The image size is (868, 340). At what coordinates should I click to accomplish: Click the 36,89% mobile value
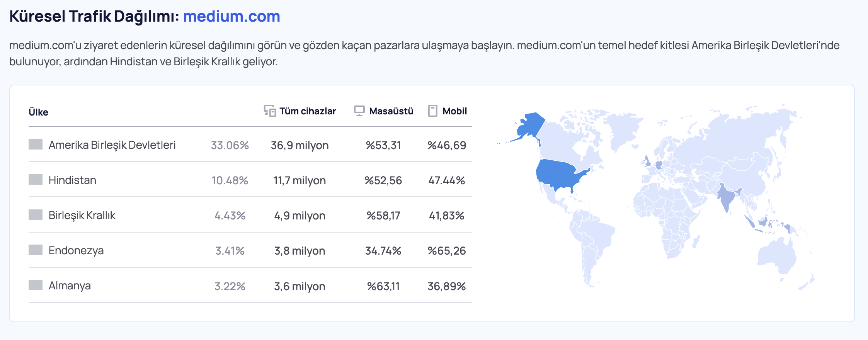coord(447,286)
